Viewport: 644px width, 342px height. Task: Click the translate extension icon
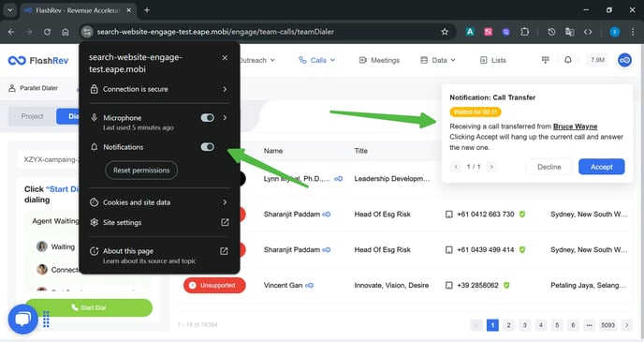[x=570, y=32]
